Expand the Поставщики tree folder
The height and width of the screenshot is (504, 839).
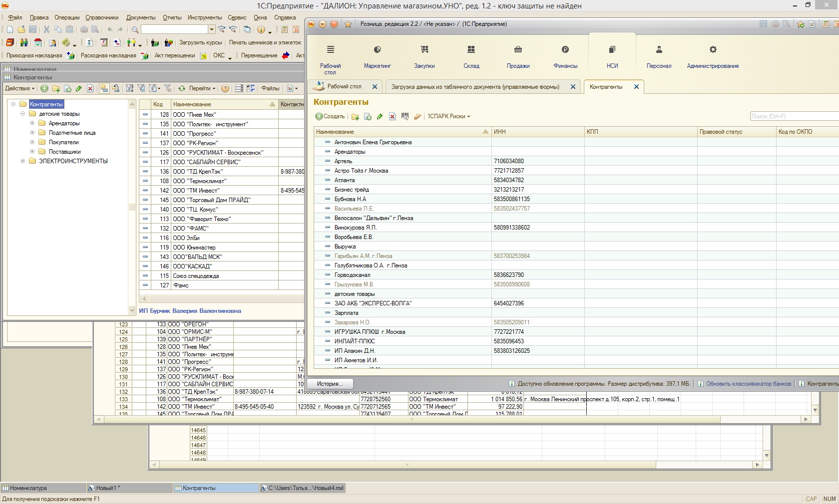tap(32, 152)
